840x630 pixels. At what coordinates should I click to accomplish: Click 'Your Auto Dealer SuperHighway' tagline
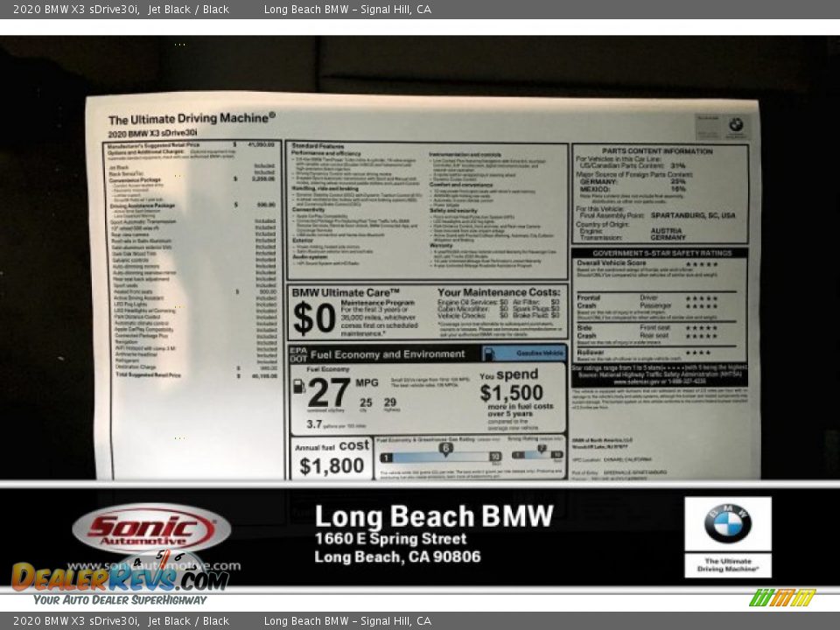pyautogui.click(x=120, y=600)
